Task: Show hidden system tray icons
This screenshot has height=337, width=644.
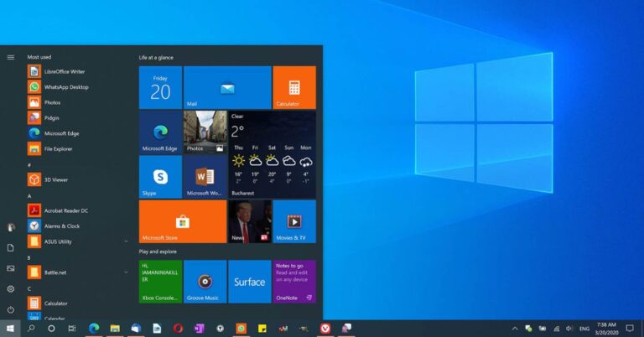Action: click(515, 329)
